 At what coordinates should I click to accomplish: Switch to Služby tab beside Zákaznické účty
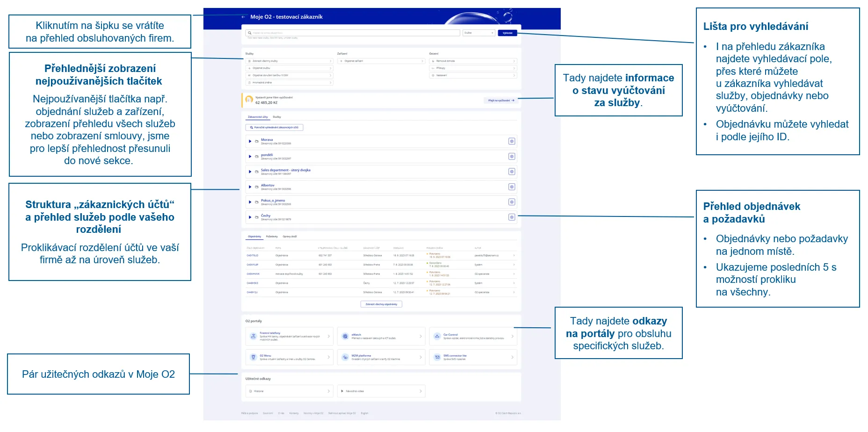pyautogui.click(x=277, y=117)
